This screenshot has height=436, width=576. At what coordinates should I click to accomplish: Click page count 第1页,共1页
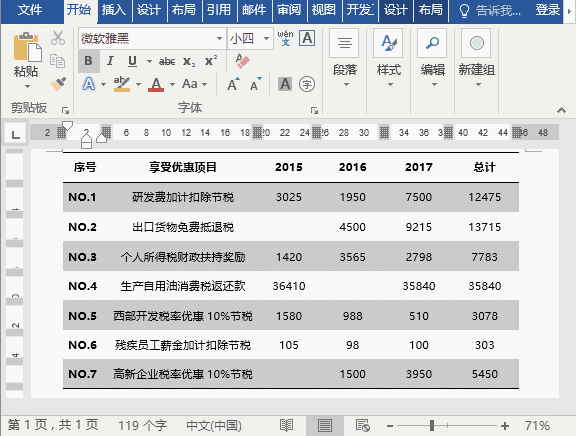[x=53, y=425]
